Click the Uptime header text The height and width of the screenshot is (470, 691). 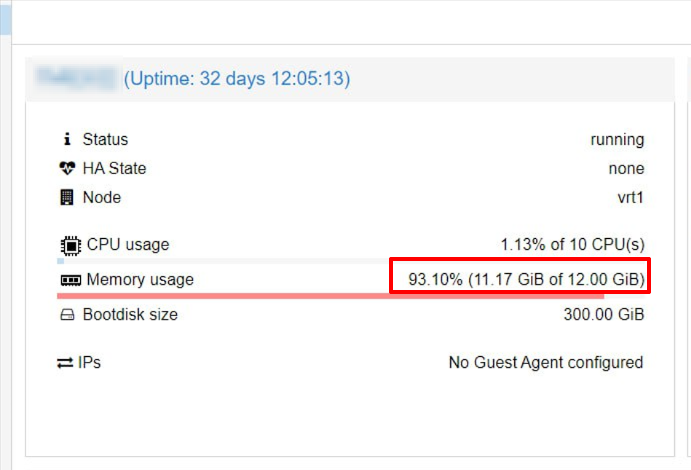[x=237, y=79]
